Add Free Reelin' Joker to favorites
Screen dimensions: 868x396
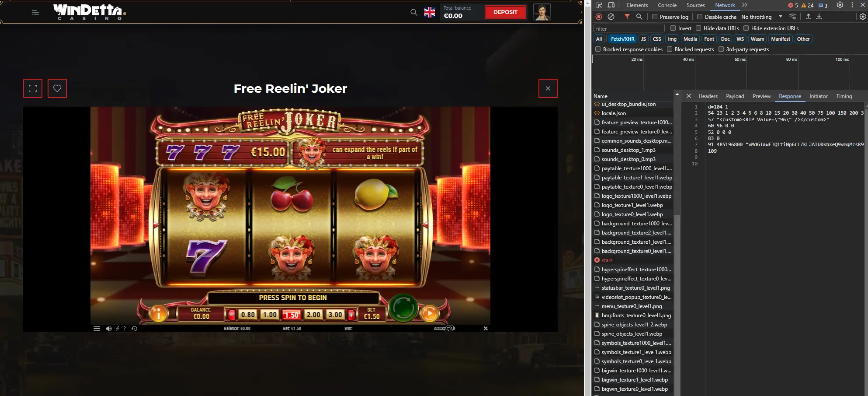57,88
